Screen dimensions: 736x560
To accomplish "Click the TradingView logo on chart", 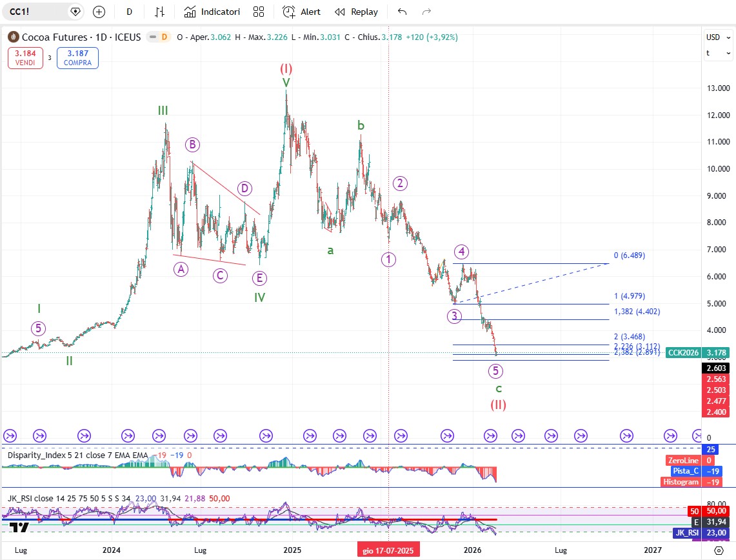I will (x=20, y=528).
